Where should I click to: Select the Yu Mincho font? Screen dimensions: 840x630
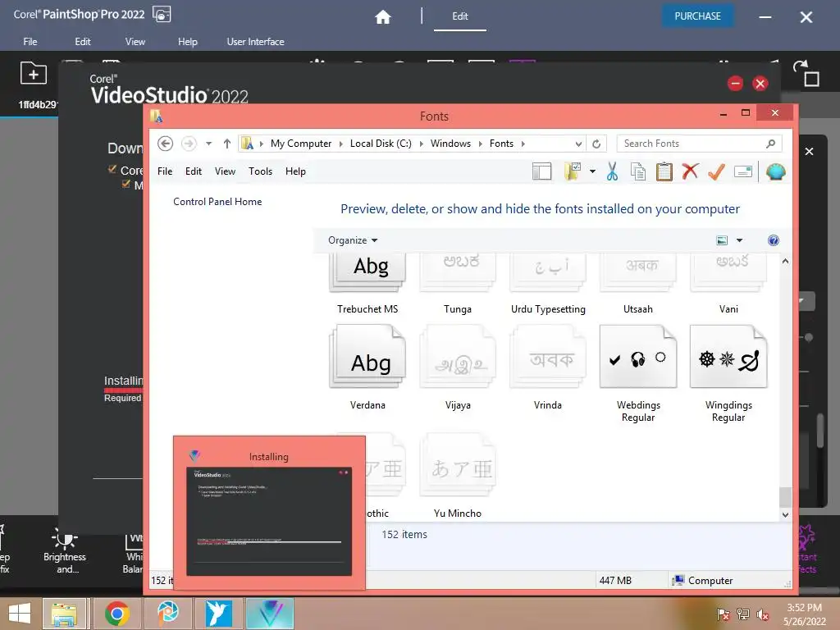[458, 476]
